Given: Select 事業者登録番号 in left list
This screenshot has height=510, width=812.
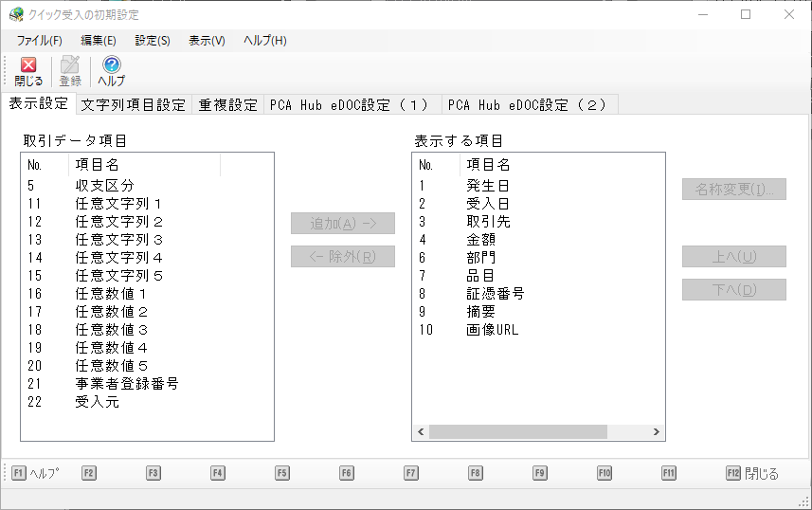Looking at the screenshot, I should click(127, 384).
